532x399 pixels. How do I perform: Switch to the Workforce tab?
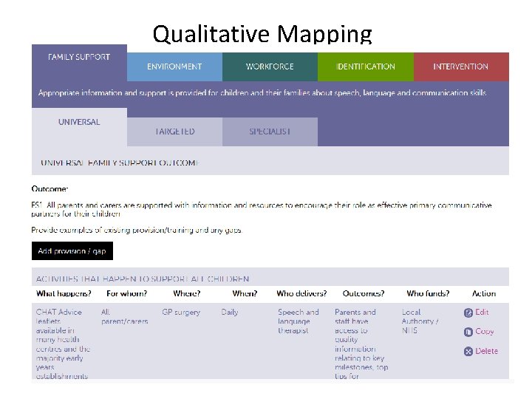click(x=270, y=66)
